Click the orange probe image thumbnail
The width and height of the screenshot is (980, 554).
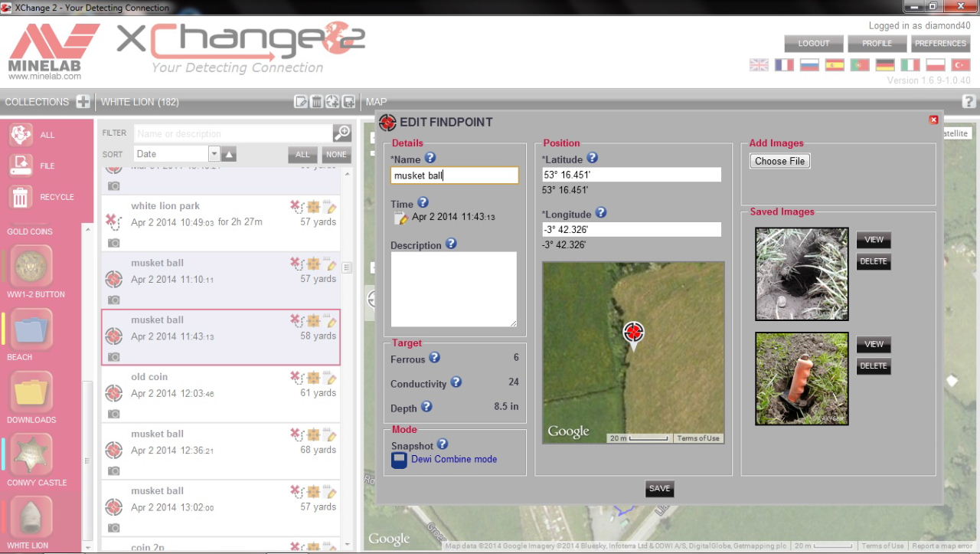pyautogui.click(x=802, y=379)
